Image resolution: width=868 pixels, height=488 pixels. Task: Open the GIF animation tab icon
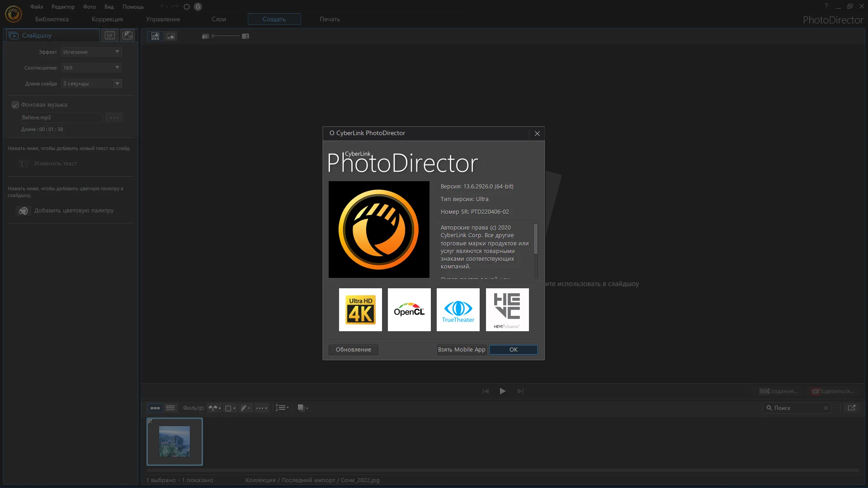click(x=110, y=35)
